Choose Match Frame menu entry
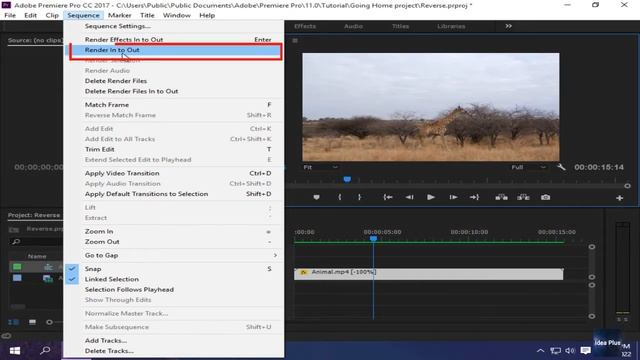The image size is (640, 360). click(x=174, y=104)
